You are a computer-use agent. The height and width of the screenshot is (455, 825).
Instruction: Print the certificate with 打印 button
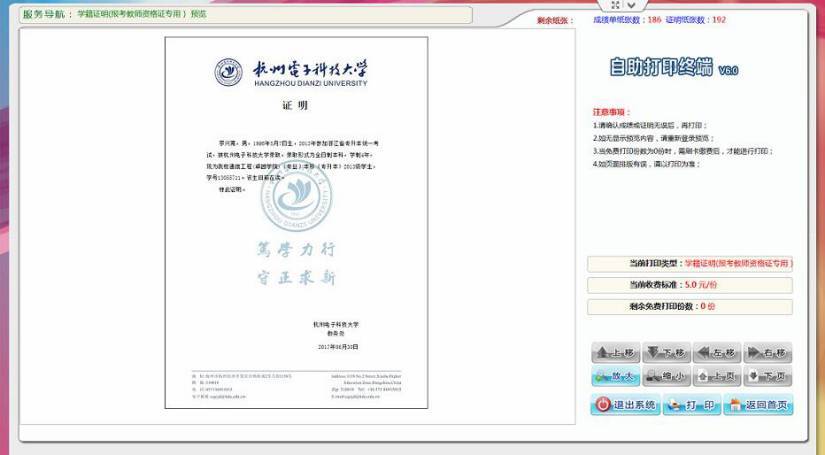click(692, 405)
